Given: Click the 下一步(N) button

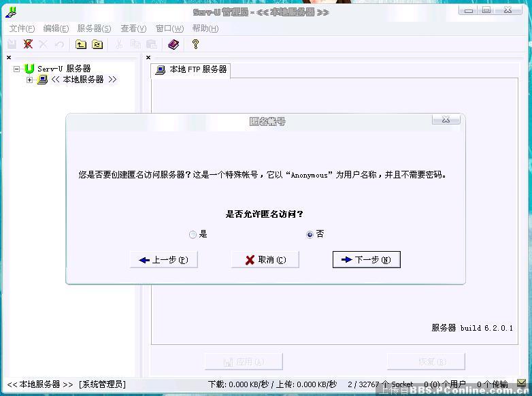Looking at the screenshot, I should point(366,260).
